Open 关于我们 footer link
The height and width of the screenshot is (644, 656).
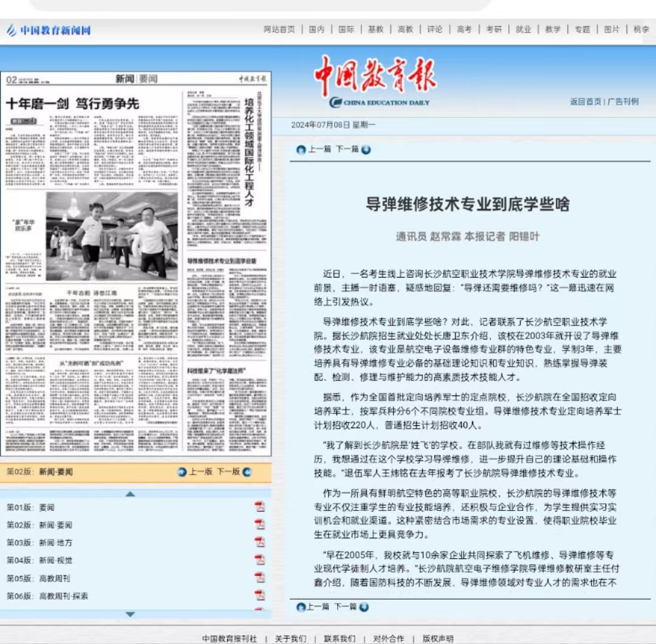click(x=290, y=639)
